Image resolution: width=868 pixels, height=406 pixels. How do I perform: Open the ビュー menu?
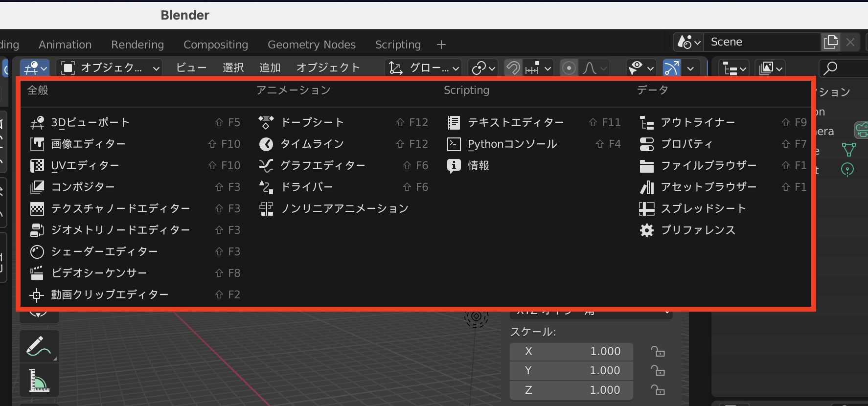[191, 68]
